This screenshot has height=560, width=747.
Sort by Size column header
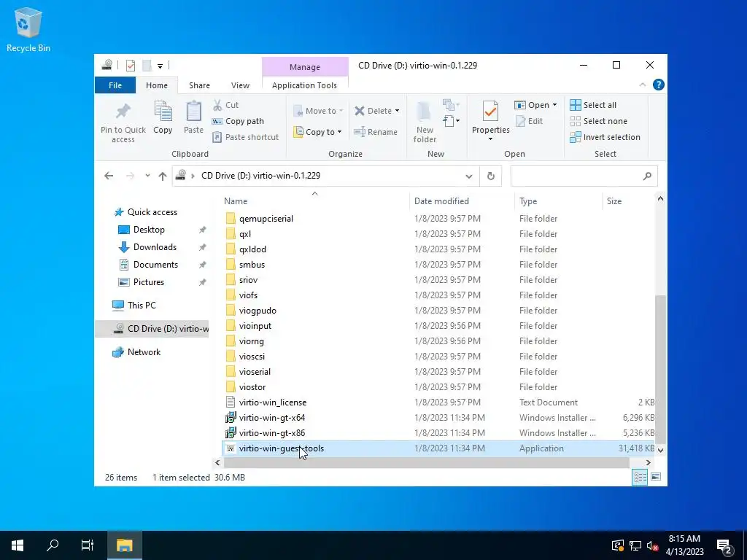628,201
